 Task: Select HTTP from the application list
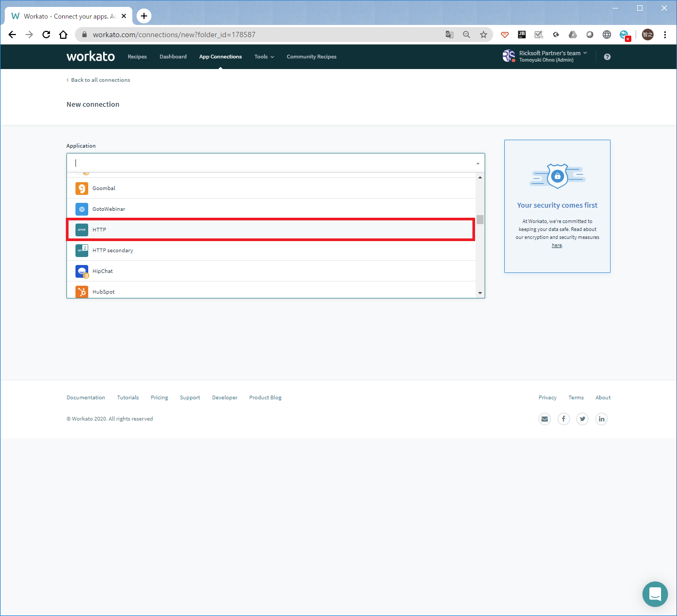[x=271, y=230]
